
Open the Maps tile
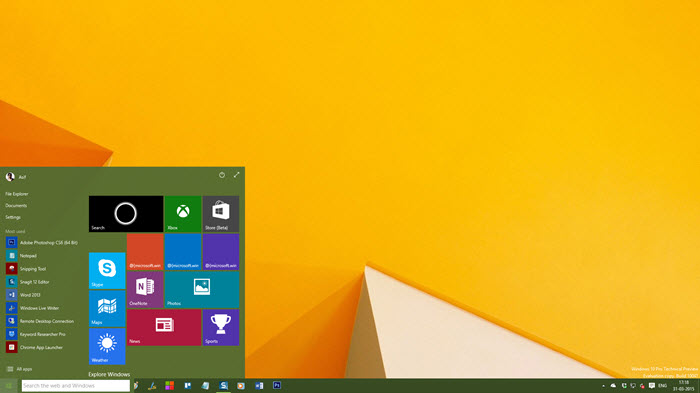click(x=107, y=309)
